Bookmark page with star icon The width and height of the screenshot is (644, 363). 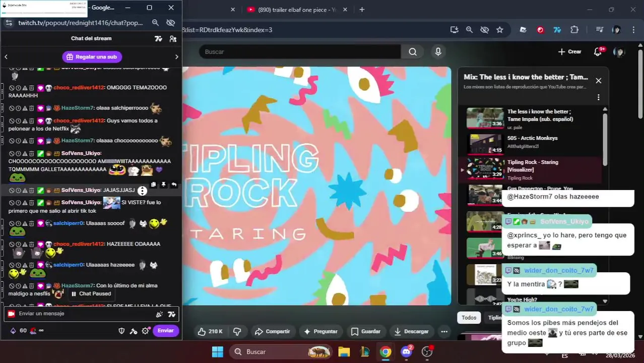pos(499,30)
